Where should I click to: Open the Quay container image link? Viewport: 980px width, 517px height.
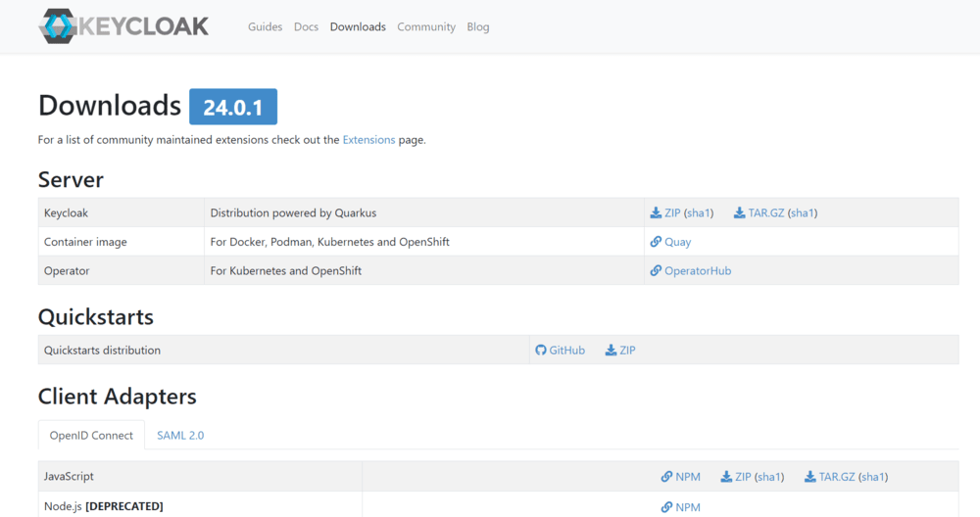[677, 242]
